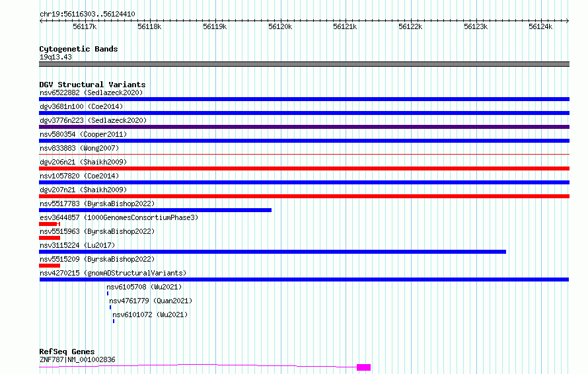The image size is (588, 374).
Task: Click the 56118k ruler tick label
Action: tap(149, 26)
